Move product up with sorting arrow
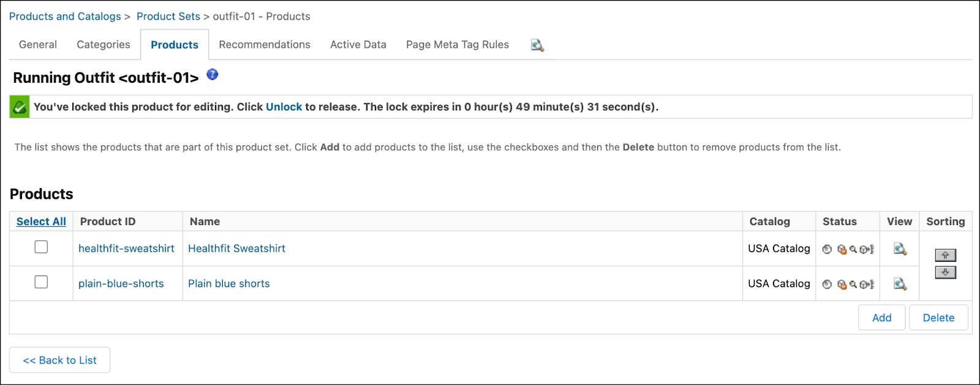The width and height of the screenshot is (980, 385). coord(945,255)
